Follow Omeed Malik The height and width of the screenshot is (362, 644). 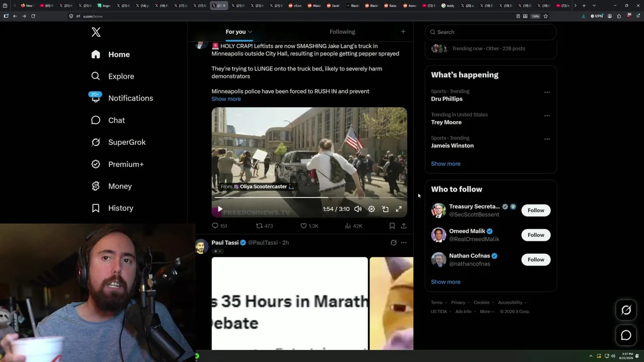(536, 235)
